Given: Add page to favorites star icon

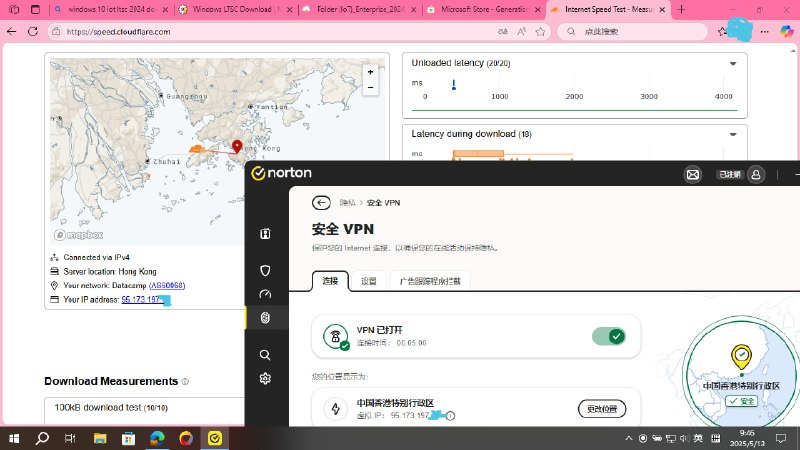Looking at the screenshot, I should pos(540,32).
